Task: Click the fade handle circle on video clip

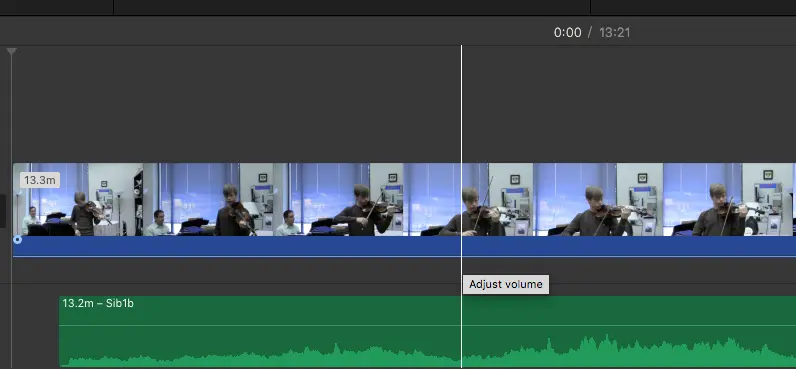Action: pyautogui.click(x=18, y=240)
